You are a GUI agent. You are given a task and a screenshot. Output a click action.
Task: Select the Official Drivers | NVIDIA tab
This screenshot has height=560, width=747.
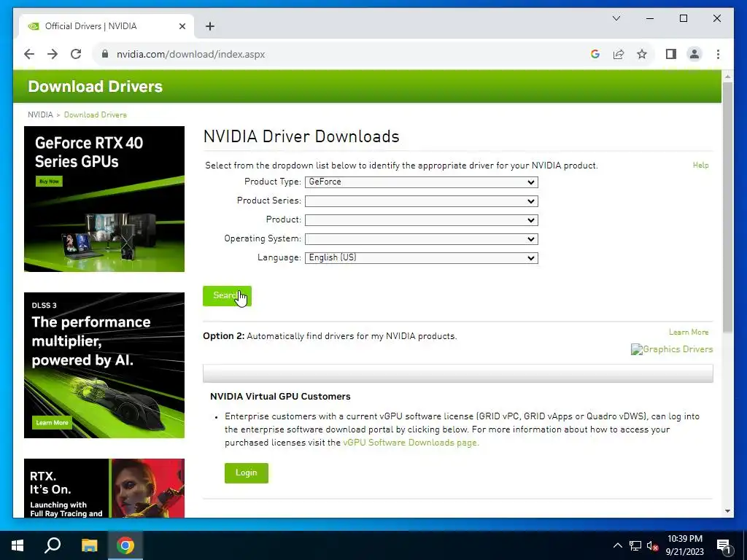(106, 26)
